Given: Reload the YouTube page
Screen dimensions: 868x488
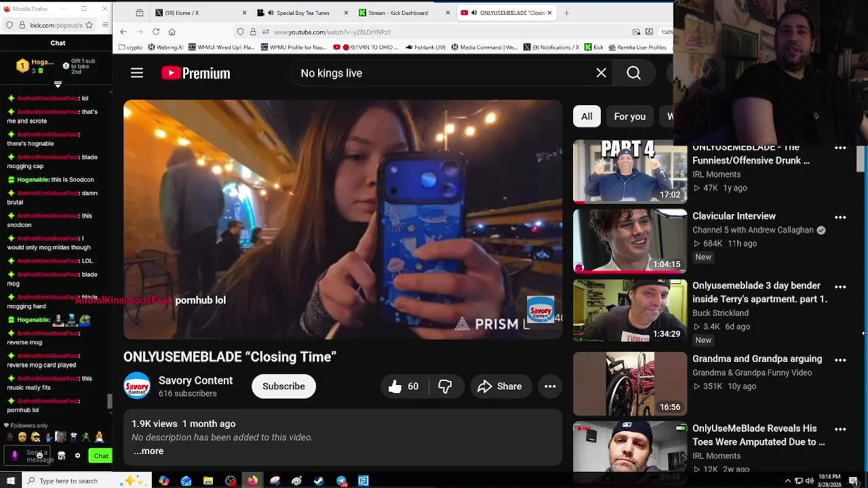Looking at the screenshot, I should pyautogui.click(x=156, y=32).
